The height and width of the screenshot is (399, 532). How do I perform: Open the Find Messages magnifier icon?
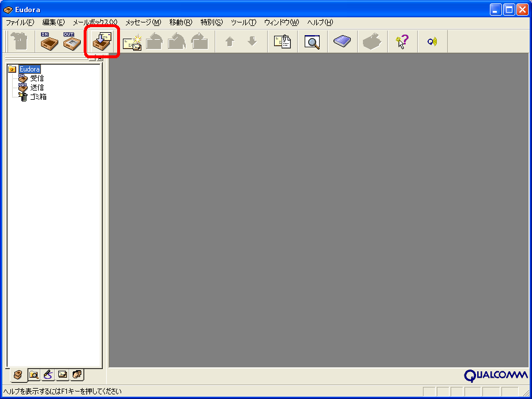(x=312, y=42)
